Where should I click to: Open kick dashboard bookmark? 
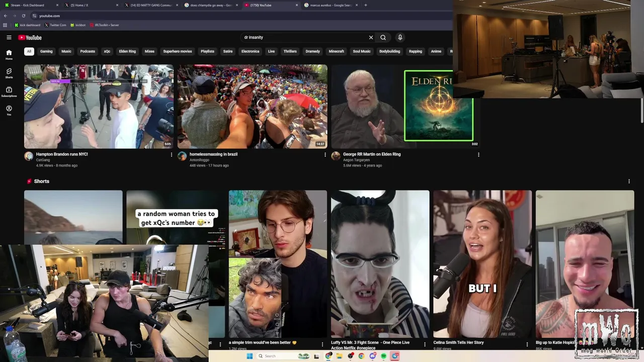click(x=28, y=25)
